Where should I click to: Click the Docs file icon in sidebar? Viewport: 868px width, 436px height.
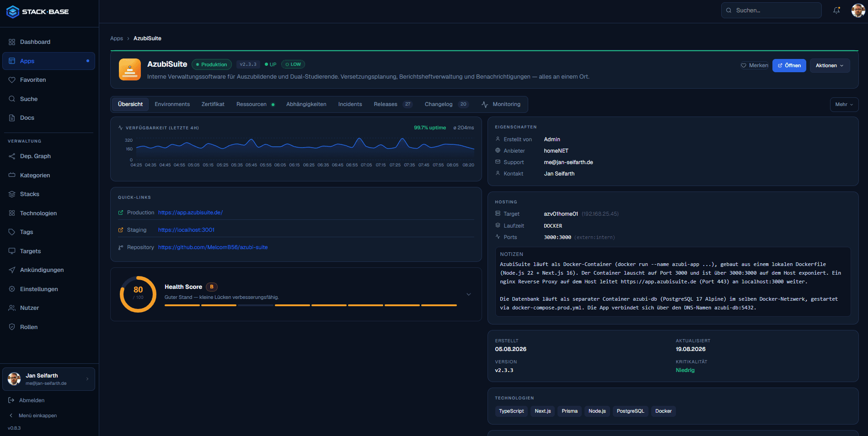click(x=12, y=118)
